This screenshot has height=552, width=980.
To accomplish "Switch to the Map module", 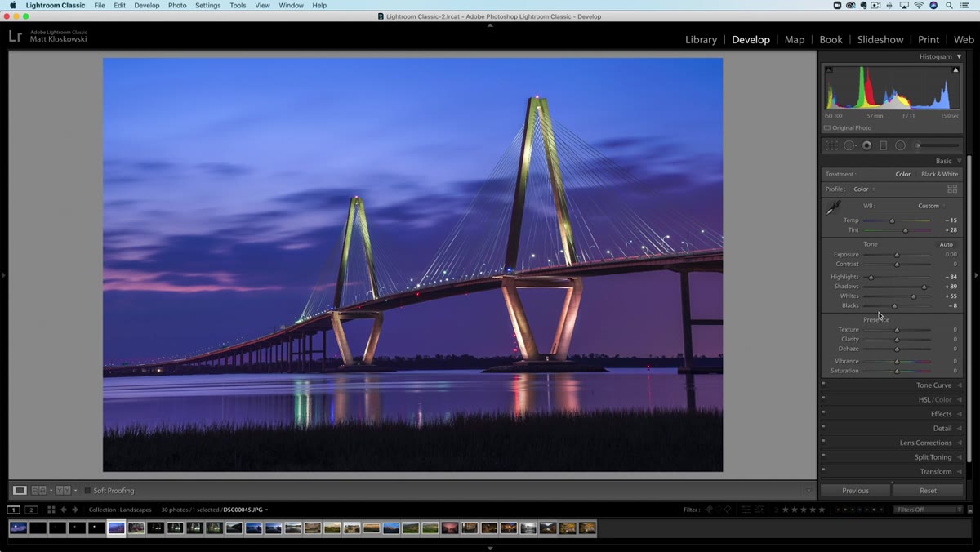I will pyautogui.click(x=795, y=39).
